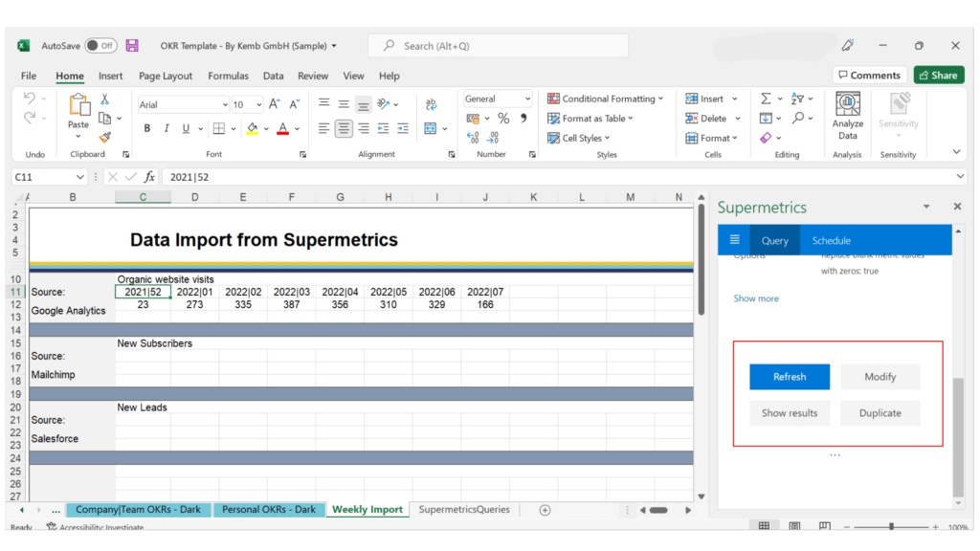
Task: Open the font size dropdown showing 10
Action: click(x=258, y=105)
